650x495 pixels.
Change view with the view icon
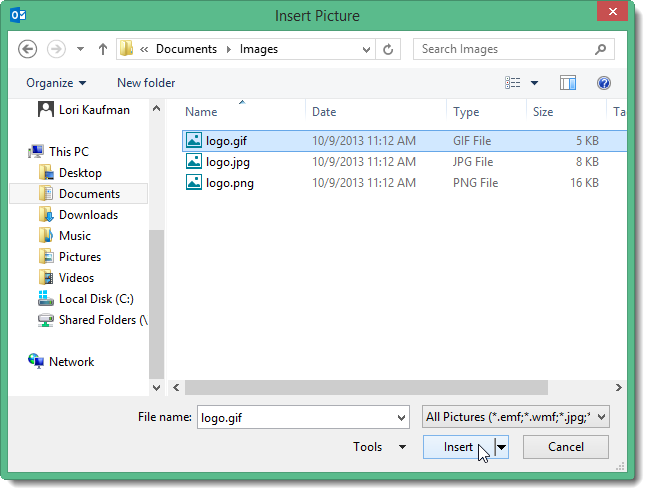[x=512, y=83]
